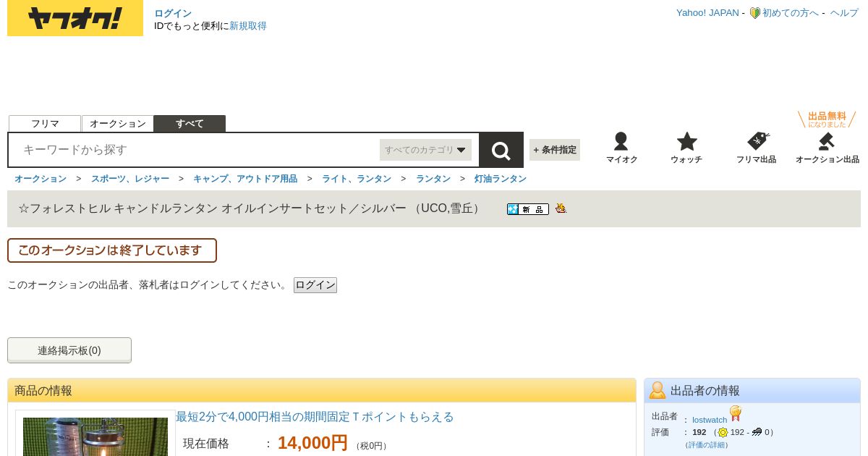Expand the すべてのカテゴリ dropdown
The width and height of the screenshot is (868, 456).
425,150
